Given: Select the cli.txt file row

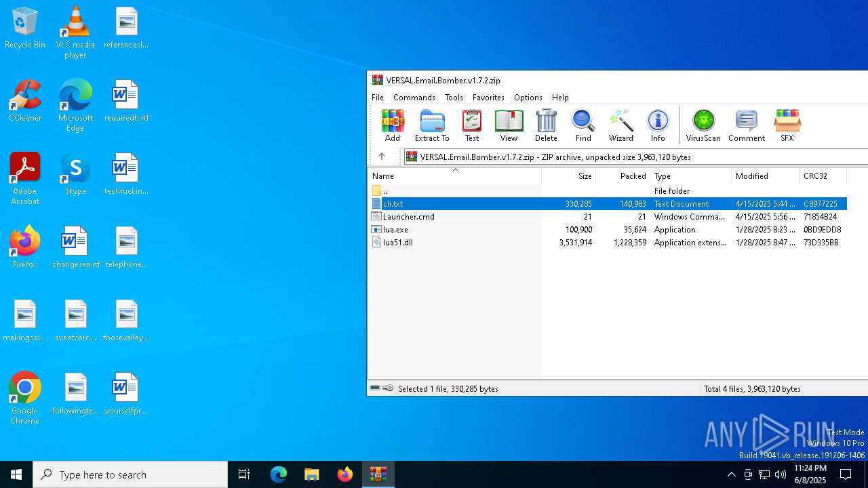Looking at the screenshot, I should click(608, 204).
